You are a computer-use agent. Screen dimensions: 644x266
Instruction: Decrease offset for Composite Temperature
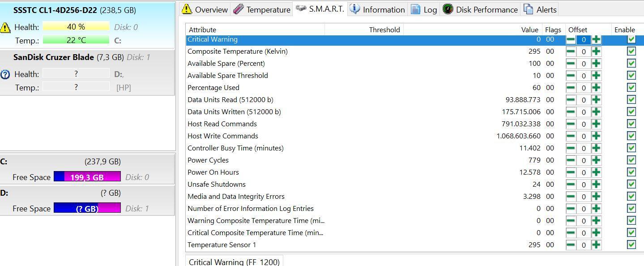click(x=571, y=51)
